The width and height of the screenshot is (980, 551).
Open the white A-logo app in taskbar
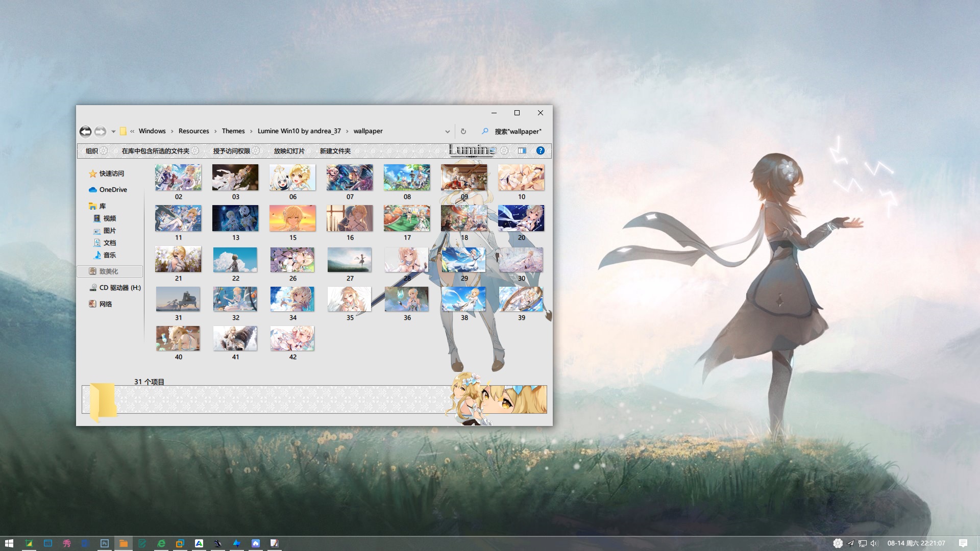(x=199, y=543)
